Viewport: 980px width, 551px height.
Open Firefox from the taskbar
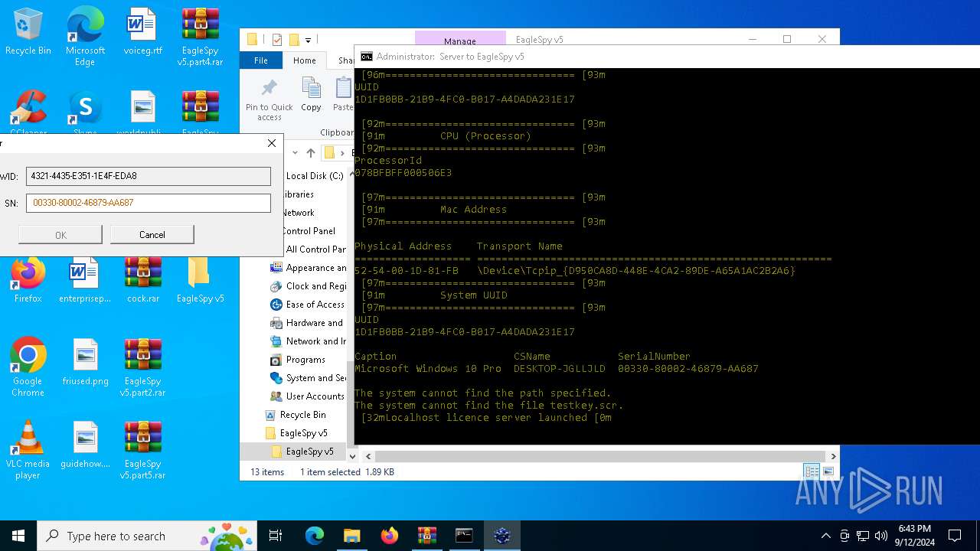coord(390,536)
